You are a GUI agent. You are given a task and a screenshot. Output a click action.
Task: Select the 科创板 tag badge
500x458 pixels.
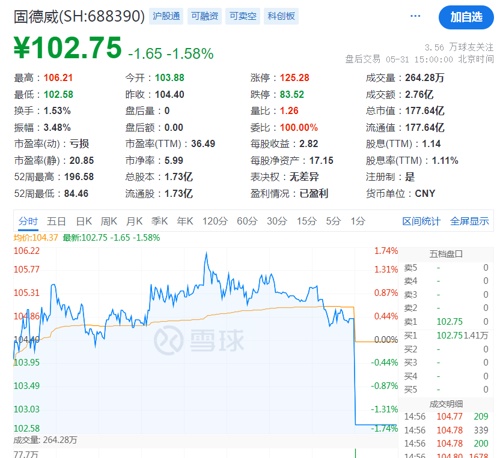point(281,16)
